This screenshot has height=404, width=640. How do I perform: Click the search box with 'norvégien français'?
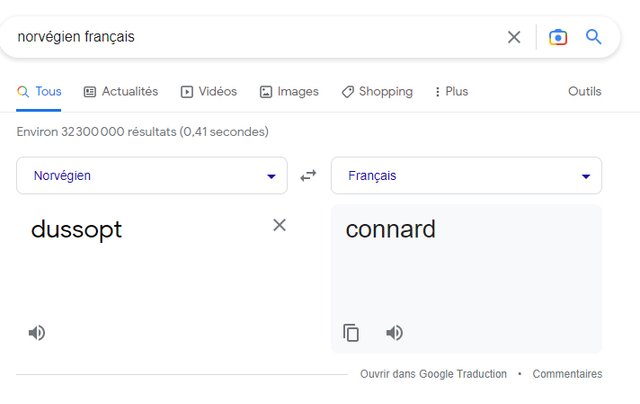[x=250, y=37]
